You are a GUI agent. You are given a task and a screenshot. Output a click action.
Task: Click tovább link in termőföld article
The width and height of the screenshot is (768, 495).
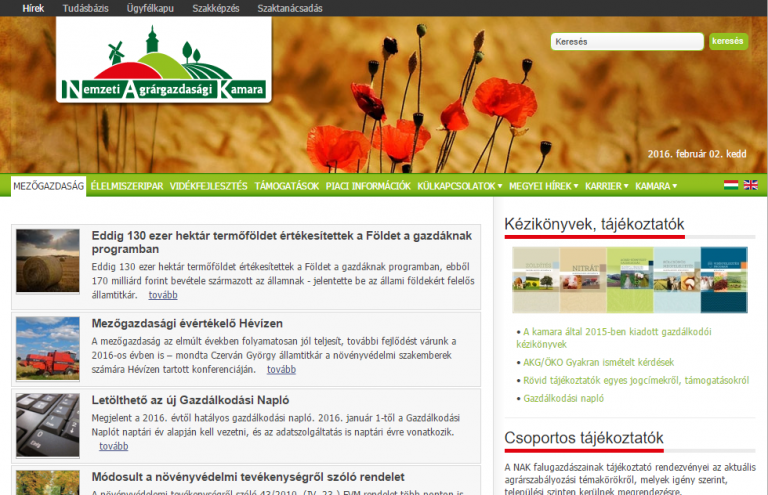coord(163,295)
